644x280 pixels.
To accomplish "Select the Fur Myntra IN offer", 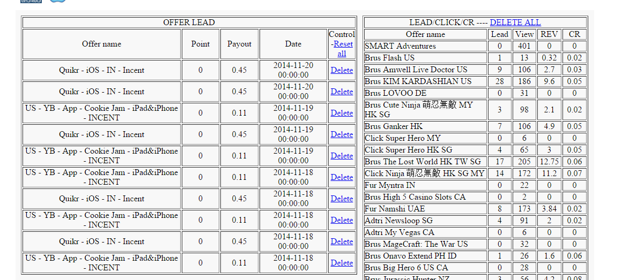I will (x=390, y=185).
